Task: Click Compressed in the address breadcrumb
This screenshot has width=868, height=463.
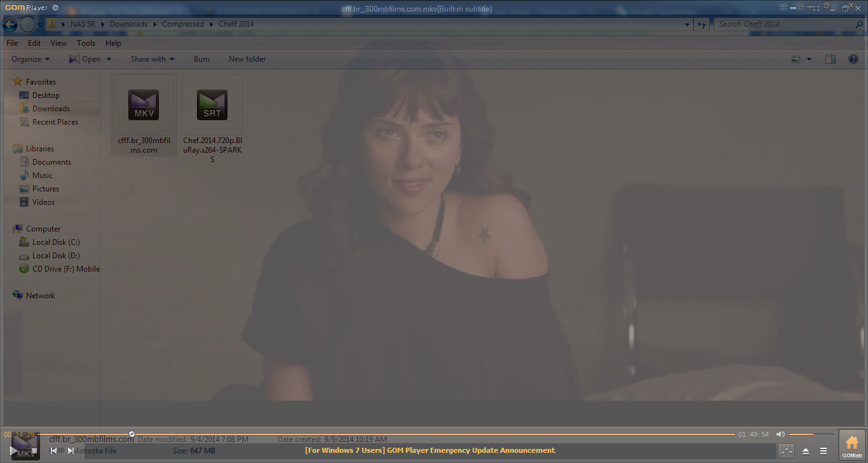Action: coord(183,24)
